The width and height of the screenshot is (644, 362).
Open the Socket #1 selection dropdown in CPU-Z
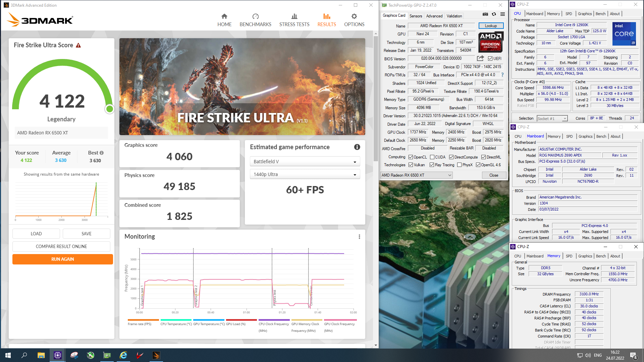coord(552,119)
